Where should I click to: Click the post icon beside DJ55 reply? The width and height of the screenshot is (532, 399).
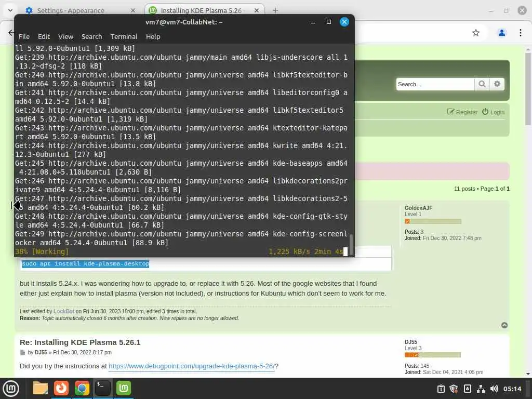(x=23, y=352)
